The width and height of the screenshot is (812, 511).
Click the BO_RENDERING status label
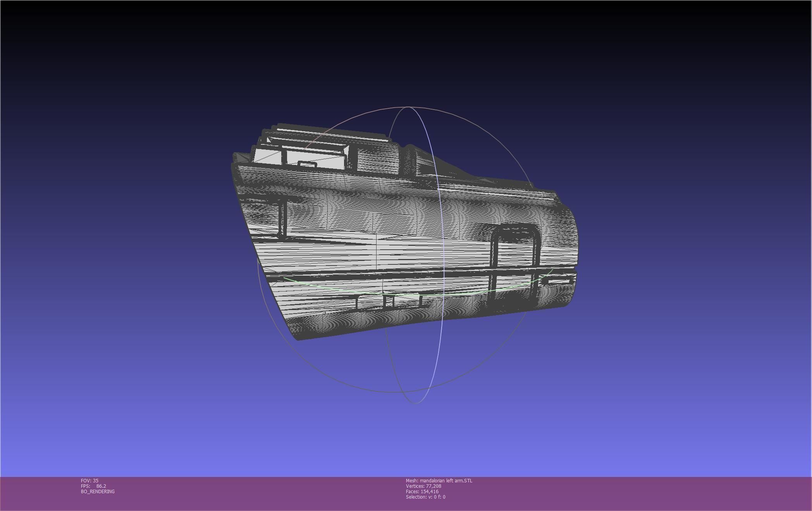(x=98, y=491)
